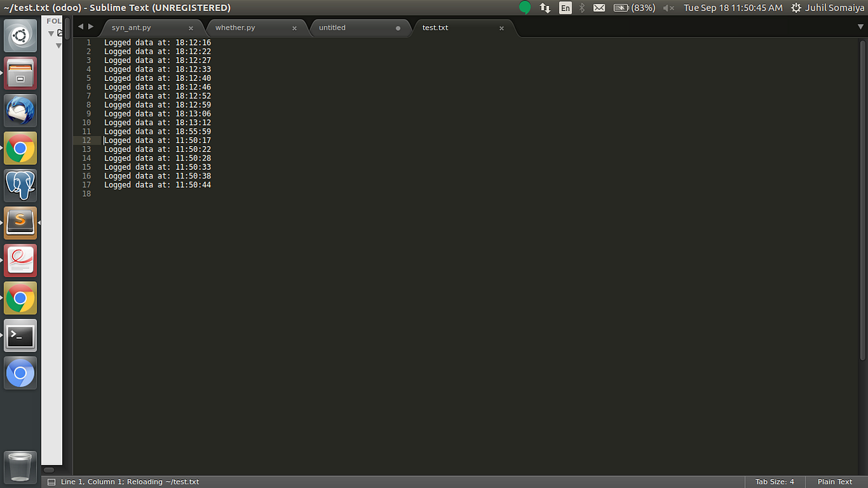Place cursor on the 18:12:22 log line
This screenshot has height=488, width=868.
pyautogui.click(x=158, y=51)
